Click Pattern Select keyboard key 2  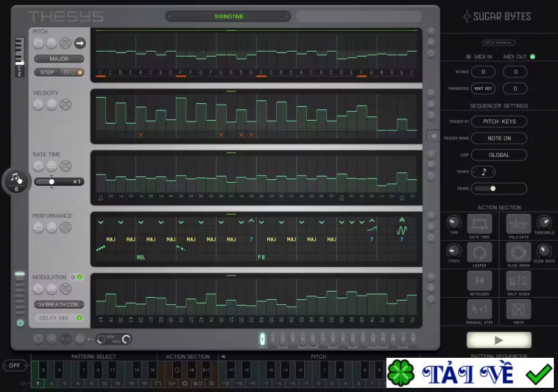point(43,370)
